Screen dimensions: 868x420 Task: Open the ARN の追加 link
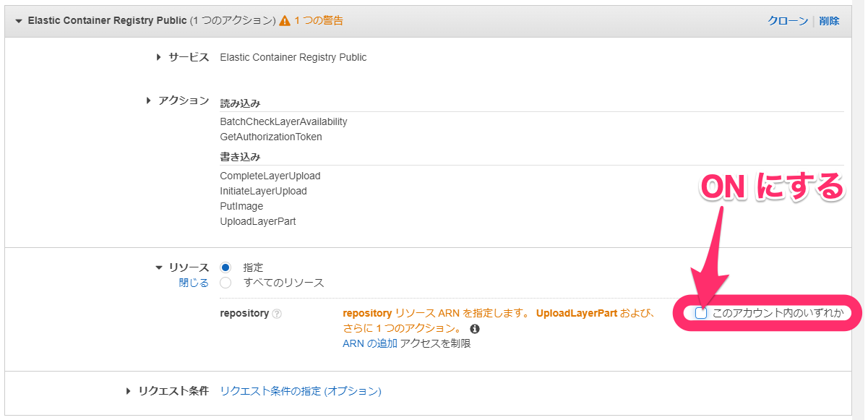(x=370, y=344)
